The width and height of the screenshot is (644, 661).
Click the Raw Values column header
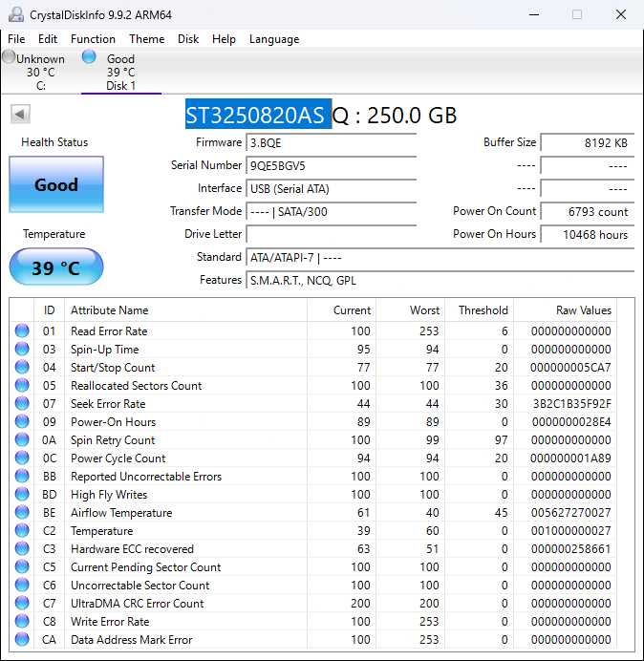tap(565, 310)
